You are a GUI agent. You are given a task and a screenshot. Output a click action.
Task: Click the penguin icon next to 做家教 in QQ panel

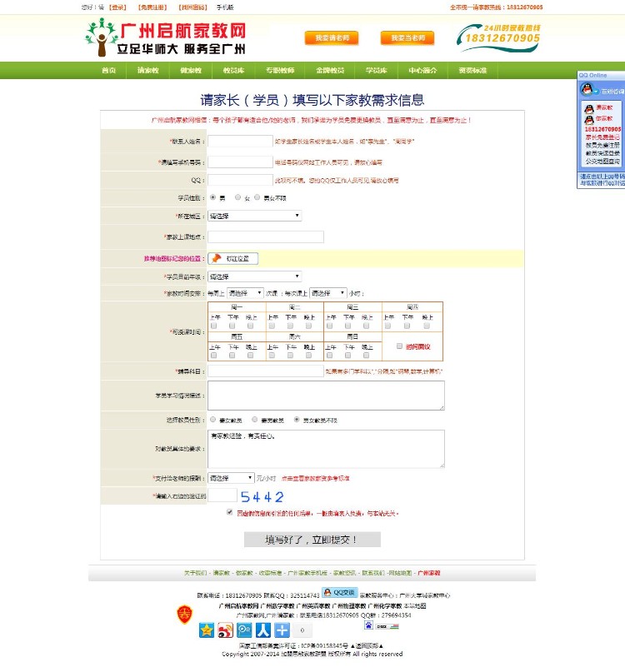click(x=589, y=119)
